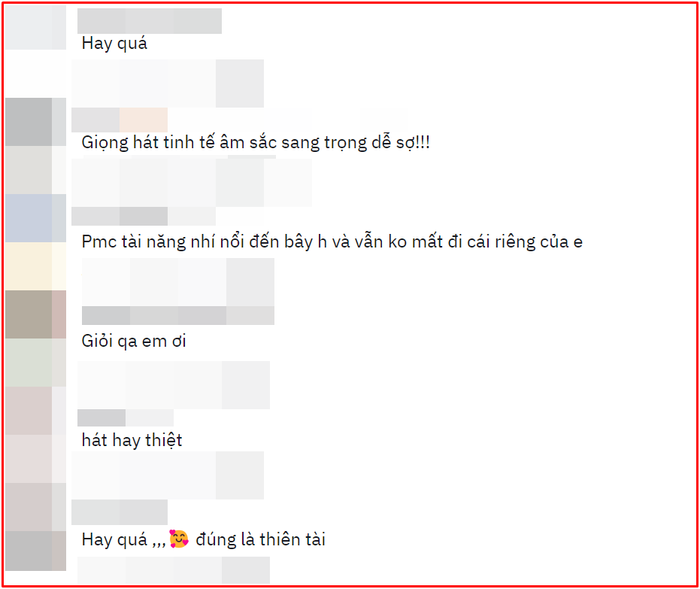Click the words 'đúng là thiên tài'
Screen dimensions: 700x589
pyautogui.click(x=260, y=539)
